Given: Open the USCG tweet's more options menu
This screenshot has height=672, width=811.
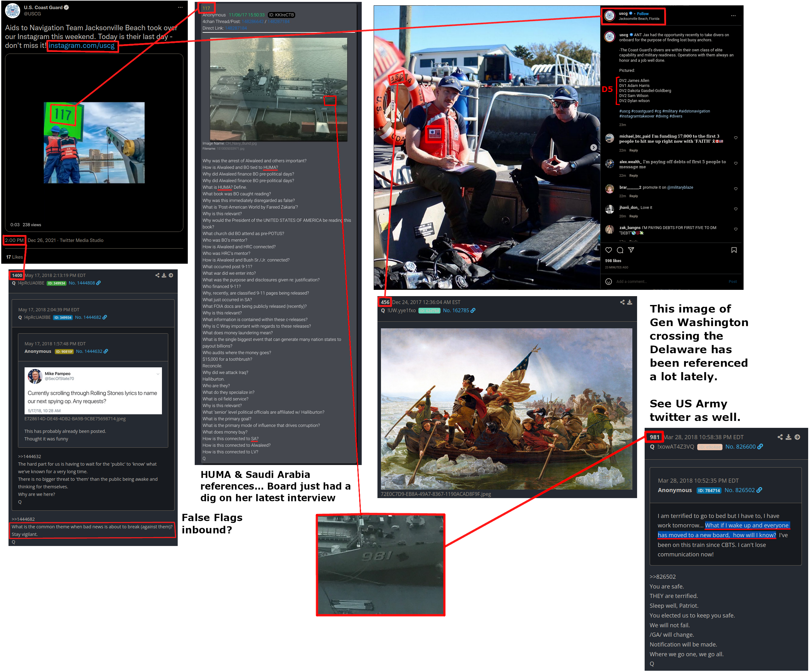Looking at the screenshot, I should (x=180, y=7).
